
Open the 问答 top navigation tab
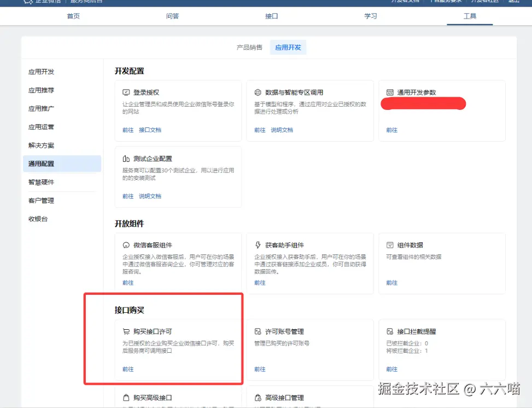[172, 16]
